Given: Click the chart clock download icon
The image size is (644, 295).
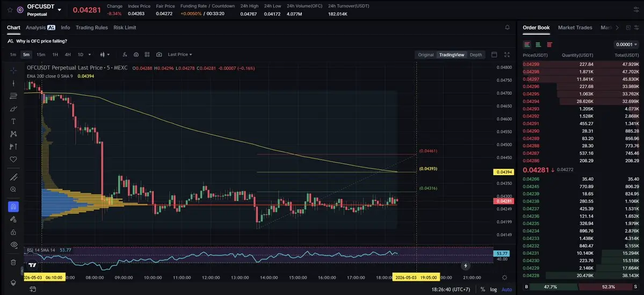Looking at the screenshot, I should click(136, 55).
